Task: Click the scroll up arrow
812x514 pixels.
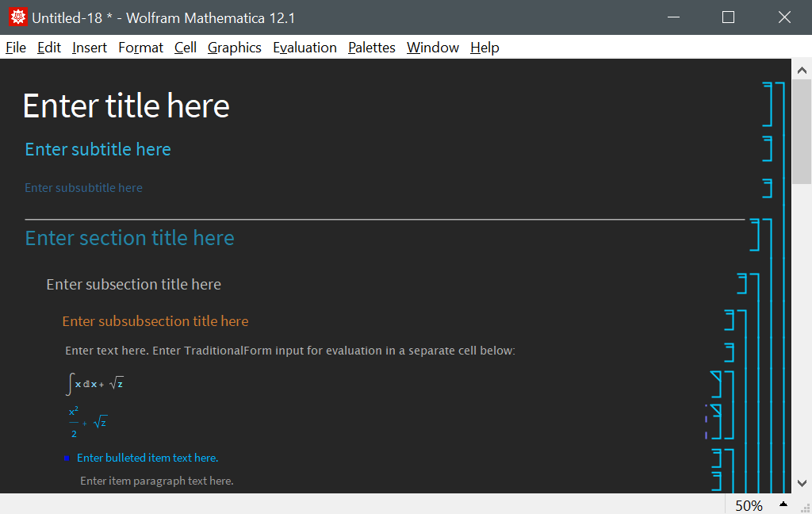Action: point(802,70)
